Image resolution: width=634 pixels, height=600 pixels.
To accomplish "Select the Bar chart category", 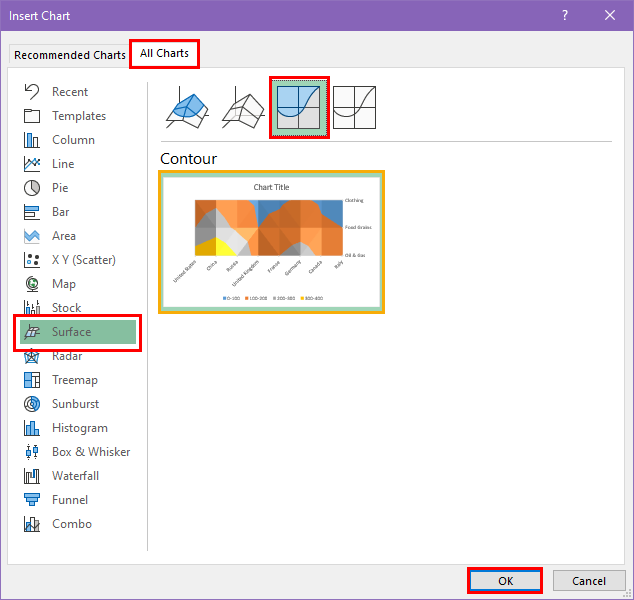I will (78, 212).
